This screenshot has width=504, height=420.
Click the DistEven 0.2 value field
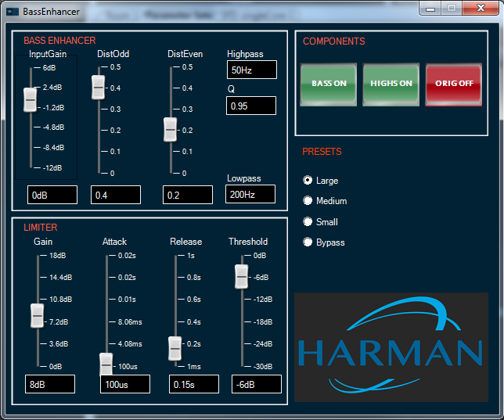pos(188,195)
